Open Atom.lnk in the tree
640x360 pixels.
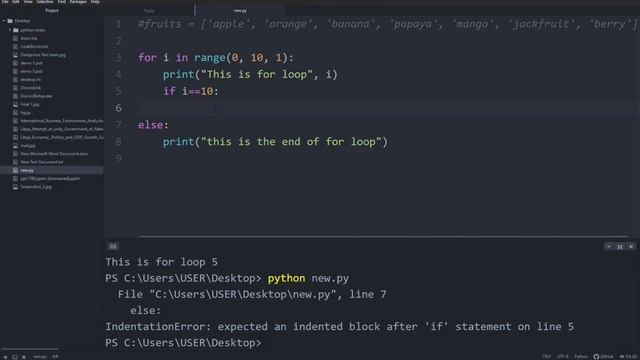(29, 38)
